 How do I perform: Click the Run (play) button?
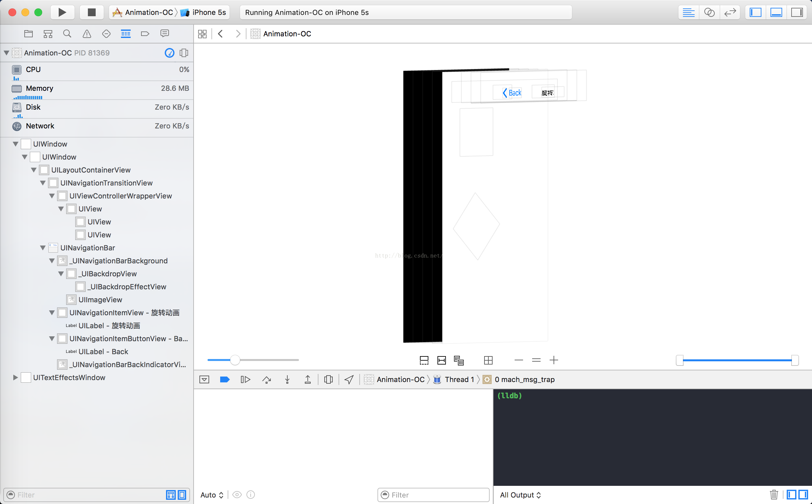[x=62, y=12]
